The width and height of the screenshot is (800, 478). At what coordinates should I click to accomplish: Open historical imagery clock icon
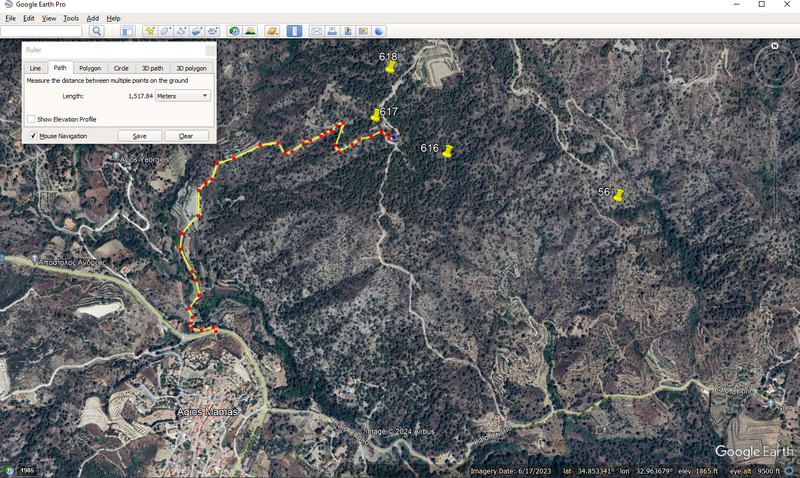pyautogui.click(x=233, y=31)
